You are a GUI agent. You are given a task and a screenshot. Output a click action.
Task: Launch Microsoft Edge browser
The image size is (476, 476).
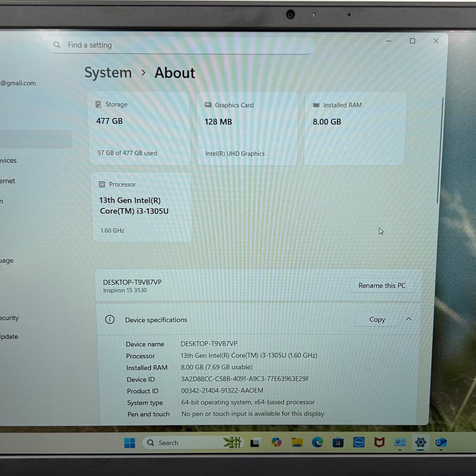click(317, 442)
